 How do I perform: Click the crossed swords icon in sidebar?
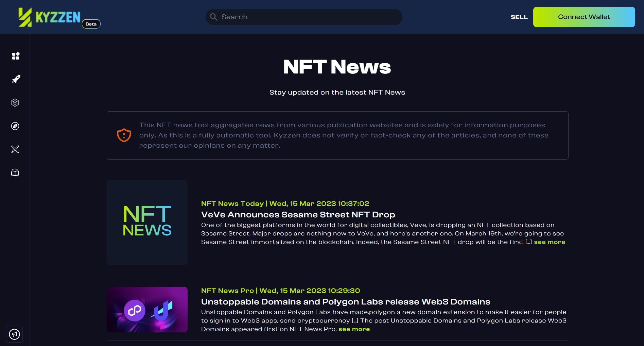pyautogui.click(x=15, y=149)
